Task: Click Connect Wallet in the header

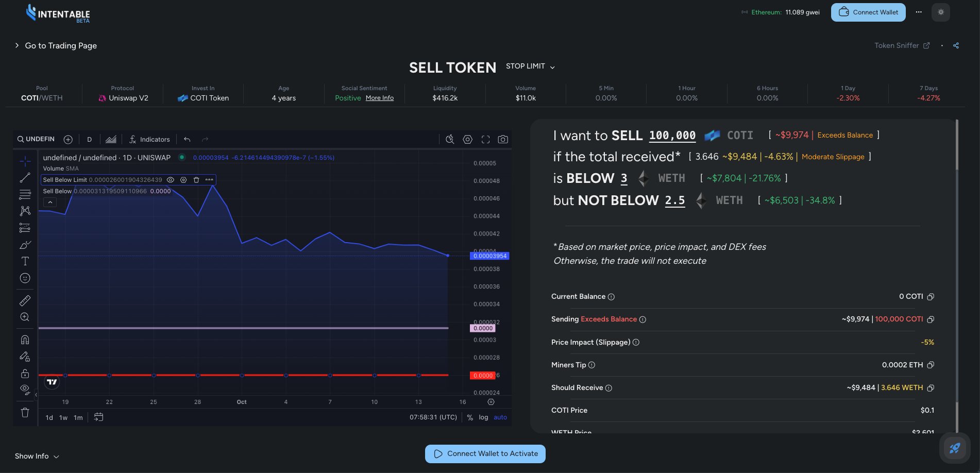Action: pos(868,12)
